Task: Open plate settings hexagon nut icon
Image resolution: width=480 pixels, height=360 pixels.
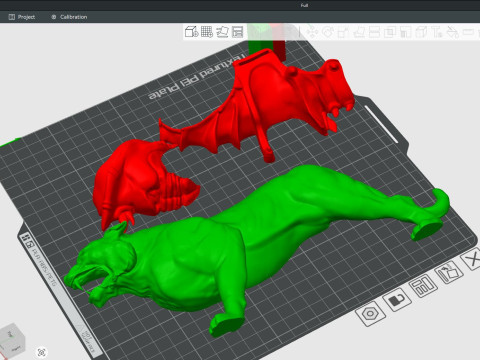Action: [x=370, y=314]
